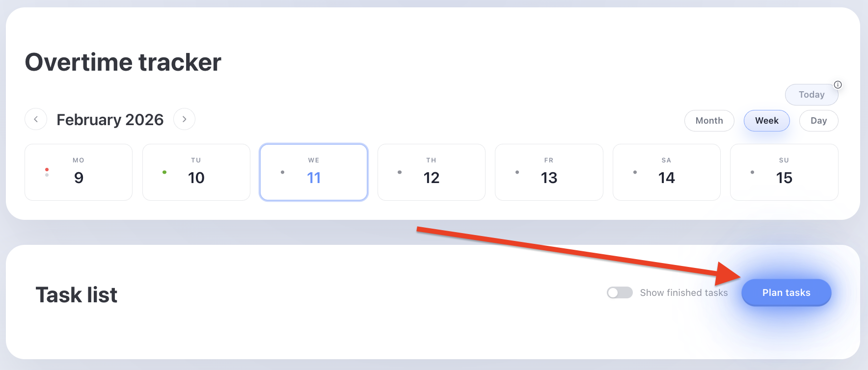Click the February 2026 heading
This screenshot has width=868, height=370.
[x=110, y=120]
